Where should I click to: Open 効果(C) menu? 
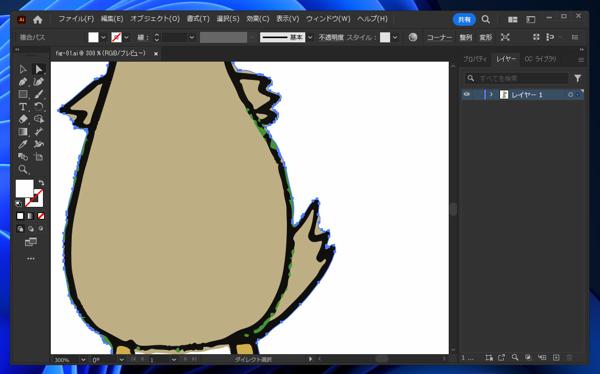258,19
